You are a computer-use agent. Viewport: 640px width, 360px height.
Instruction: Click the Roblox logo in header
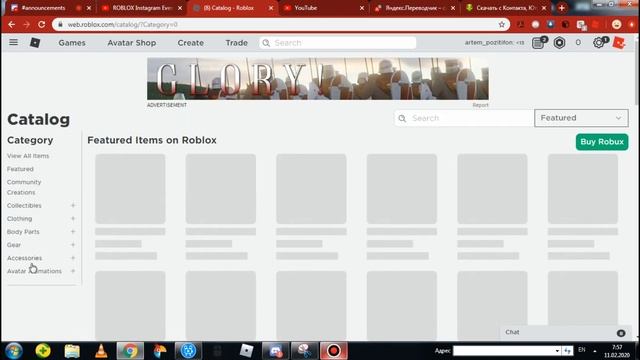click(x=35, y=42)
